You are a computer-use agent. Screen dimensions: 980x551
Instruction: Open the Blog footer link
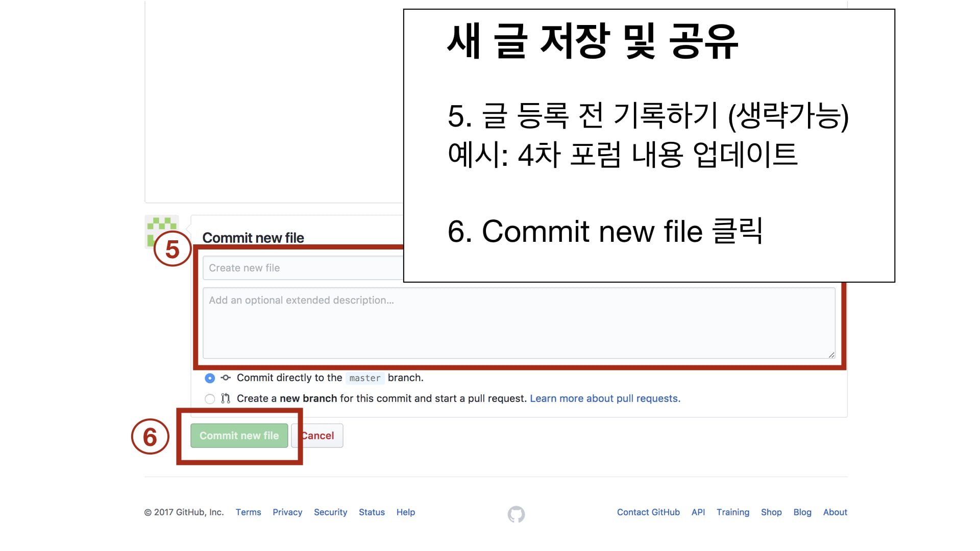pyautogui.click(x=802, y=512)
